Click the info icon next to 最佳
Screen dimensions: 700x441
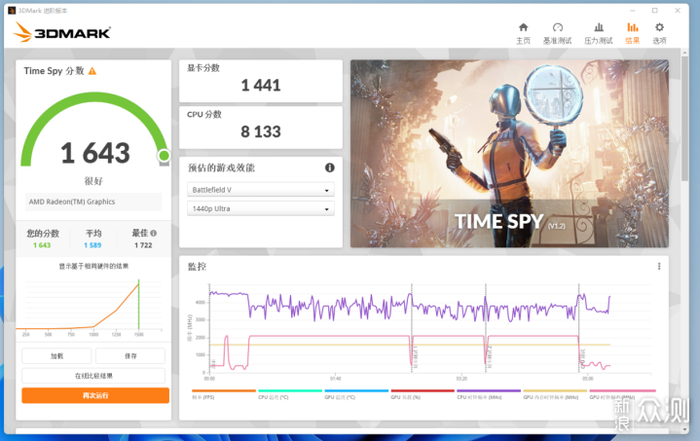[x=154, y=233]
